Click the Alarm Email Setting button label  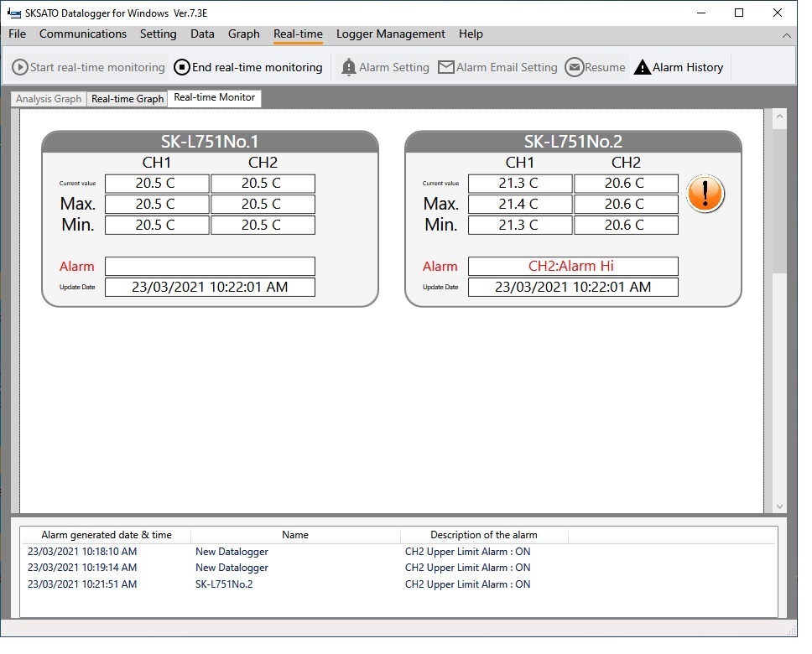pyautogui.click(x=507, y=67)
